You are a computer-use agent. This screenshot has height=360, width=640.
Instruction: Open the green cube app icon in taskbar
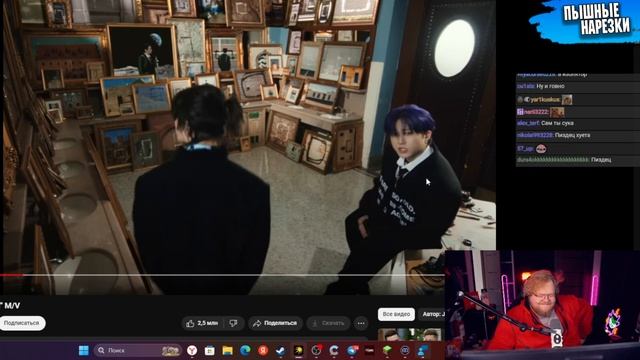387,350
